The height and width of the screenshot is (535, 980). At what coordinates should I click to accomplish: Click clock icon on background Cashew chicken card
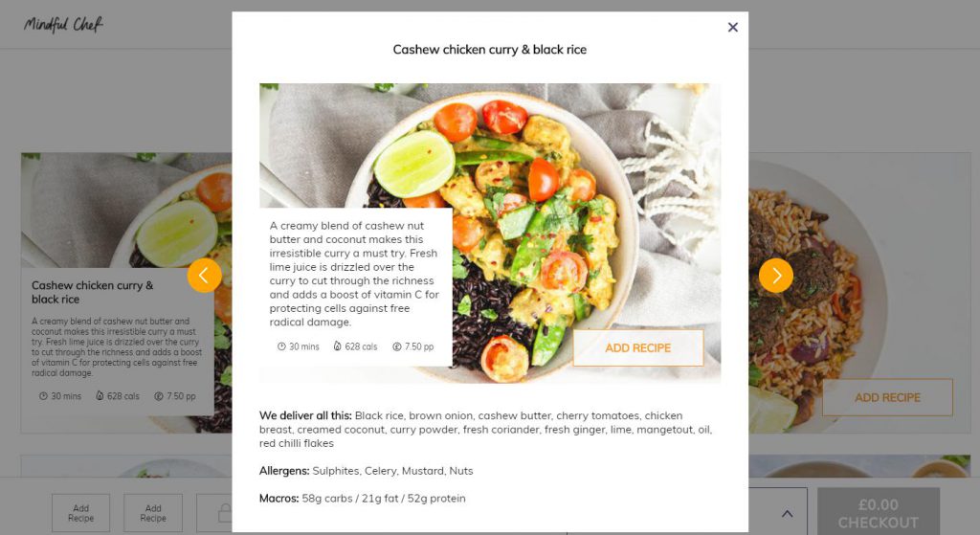pyautogui.click(x=43, y=395)
